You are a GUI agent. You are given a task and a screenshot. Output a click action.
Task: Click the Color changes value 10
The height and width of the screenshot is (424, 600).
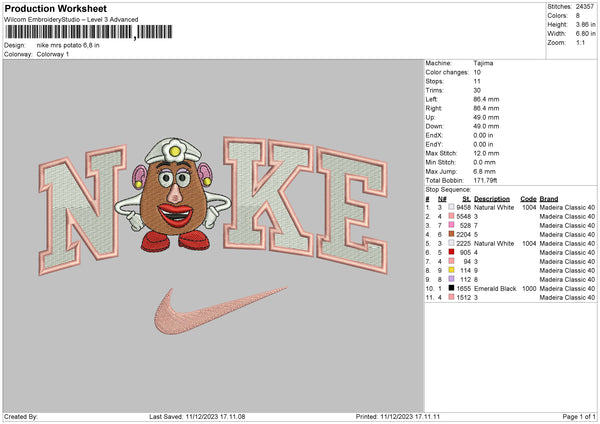coord(477,72)
